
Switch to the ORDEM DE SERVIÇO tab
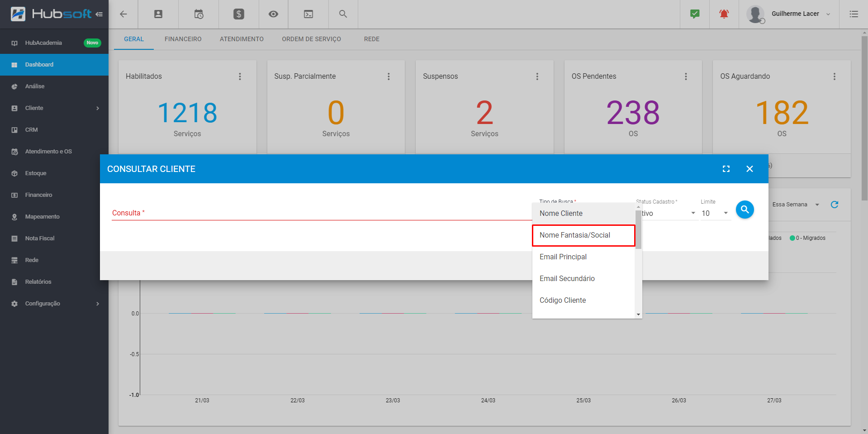pyautogui.click(x=312, y=39)
